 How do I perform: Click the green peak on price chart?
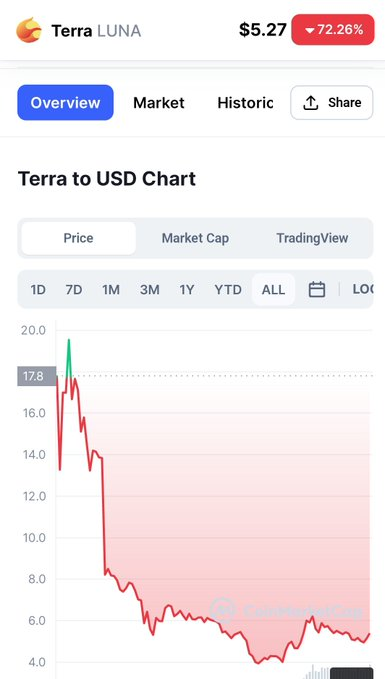point(68,357)
